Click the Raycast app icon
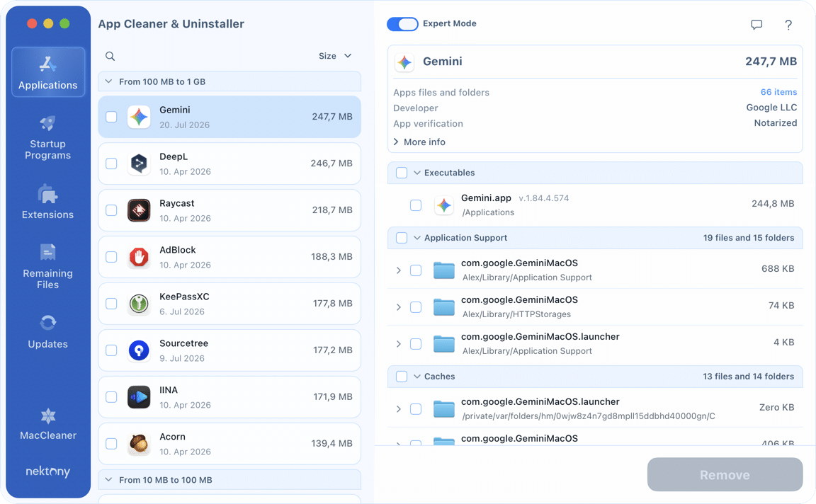Viewport: 816px width, 504px height. (139, 211)
